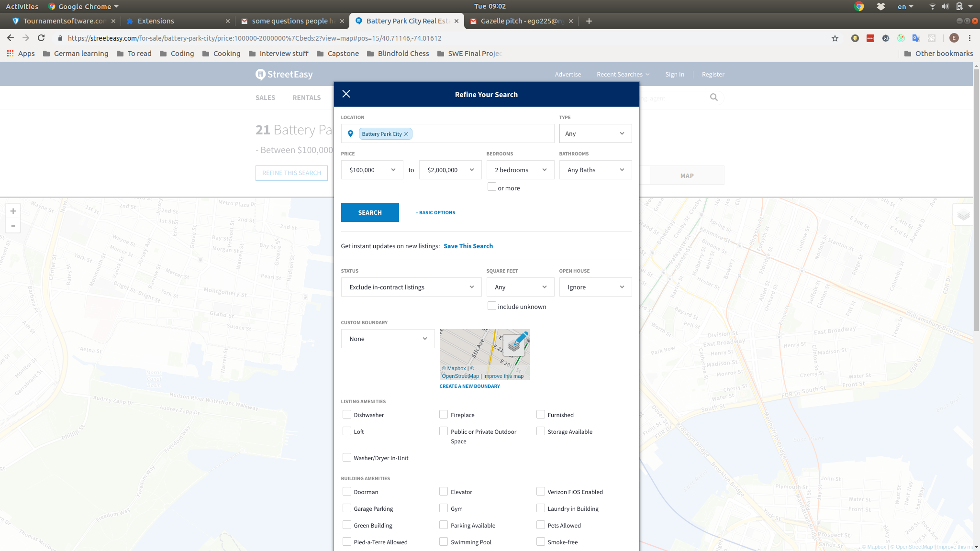Bookmark page with the star icon
This screenshot has height=551, width=980.
(x=835, y=38)
